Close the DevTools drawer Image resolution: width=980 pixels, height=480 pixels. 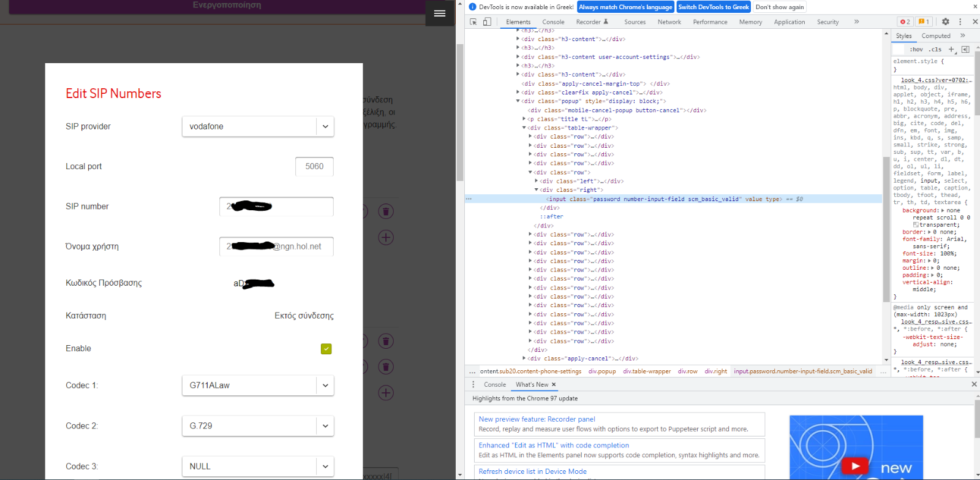click(x=974, y=384)
